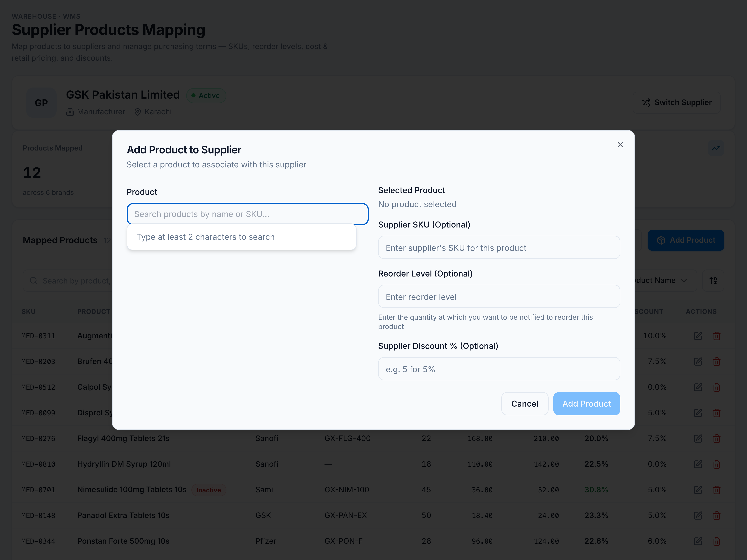This screenshot has height=560, width=747.
Task: Delete the Panadol Extra Tablets row
Action: point(716,515)
